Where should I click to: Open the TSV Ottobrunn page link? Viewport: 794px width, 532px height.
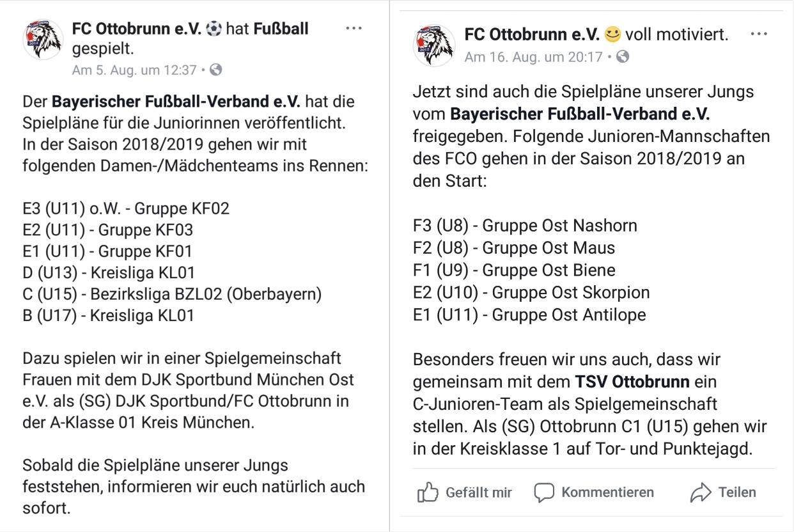click(x=632, y=382)
